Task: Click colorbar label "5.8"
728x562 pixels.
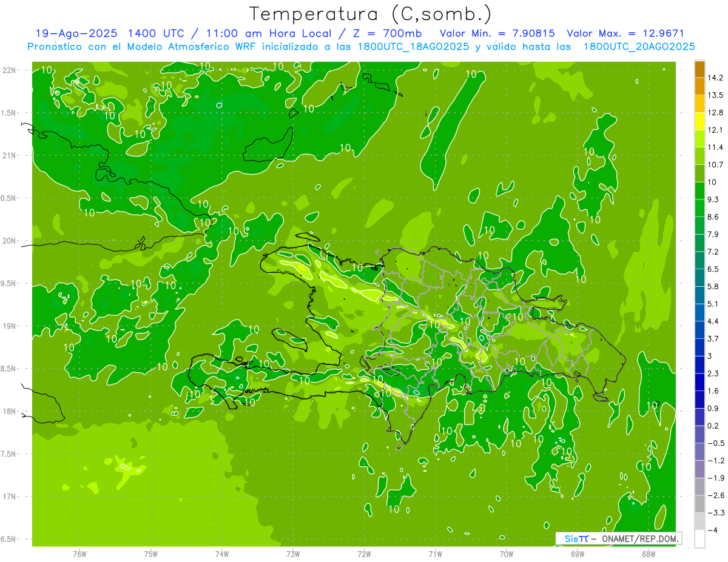Action: (713, 286)
